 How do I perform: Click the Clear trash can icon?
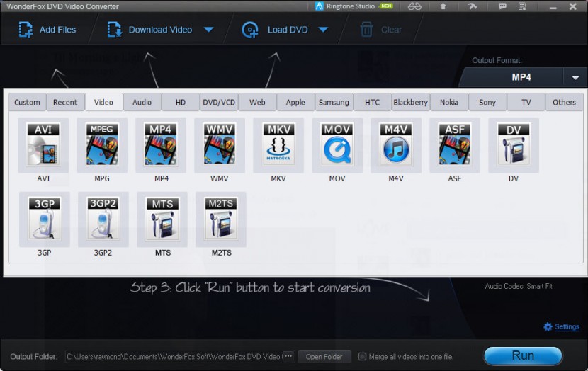pyautogui.click(x=366, y=30)
